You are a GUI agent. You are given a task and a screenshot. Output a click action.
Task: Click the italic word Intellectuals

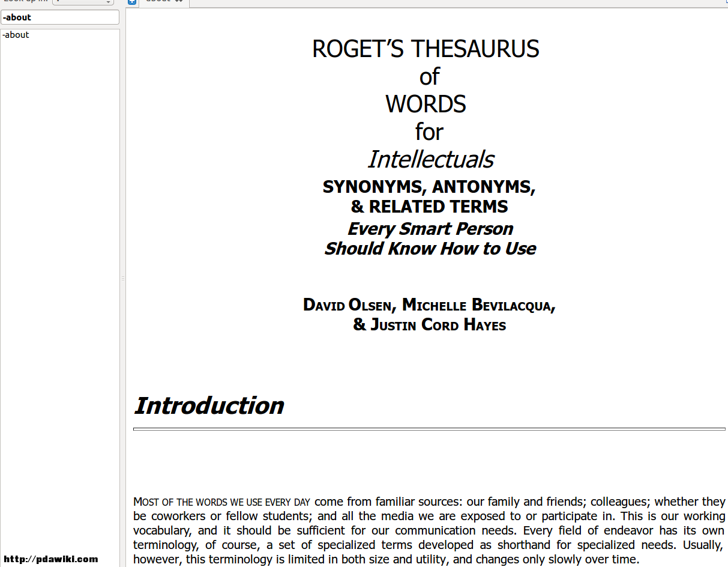430,159
